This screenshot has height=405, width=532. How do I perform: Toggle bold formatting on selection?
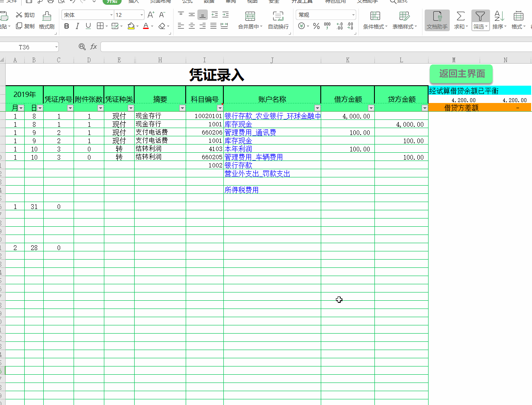click(x=66, y=26)
